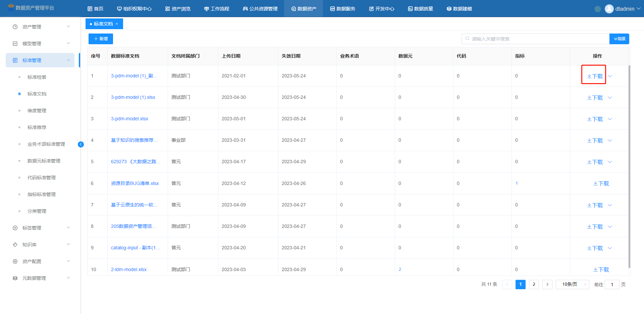
Task: Open the 3-pdm-model.xlsx document link
Action: click(129, 119)
